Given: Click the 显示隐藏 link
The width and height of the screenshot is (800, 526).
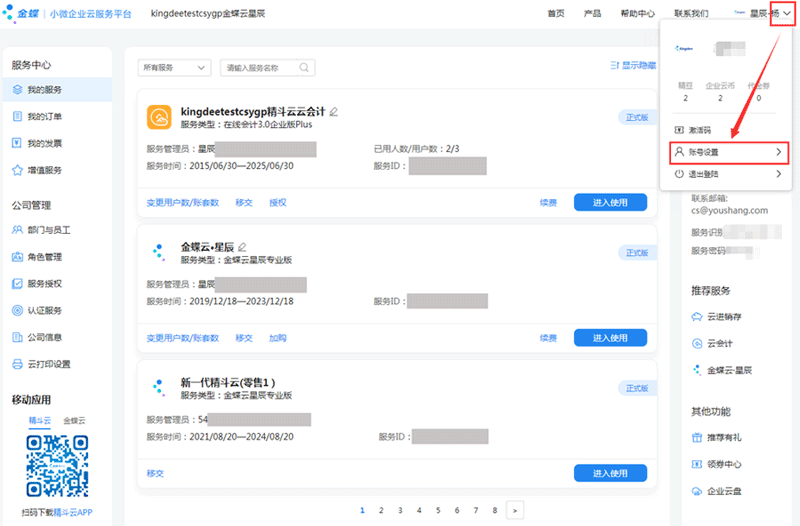Looking at the screenshot, I should pyautogui.click(x=633, y=65).
